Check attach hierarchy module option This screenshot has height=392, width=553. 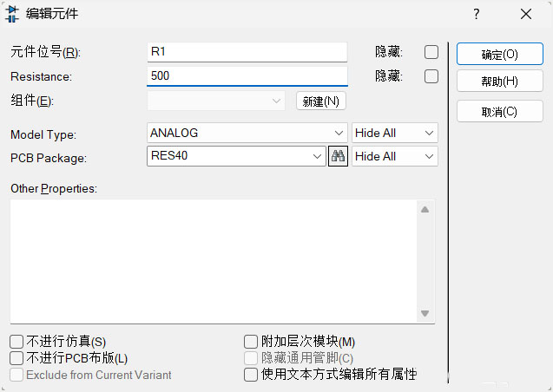click(251, 342)
